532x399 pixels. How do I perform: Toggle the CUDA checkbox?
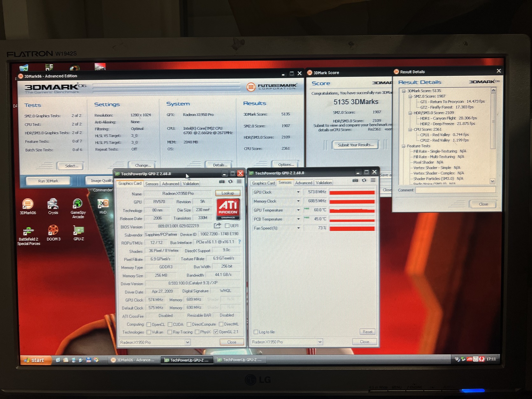click(170, 325)
